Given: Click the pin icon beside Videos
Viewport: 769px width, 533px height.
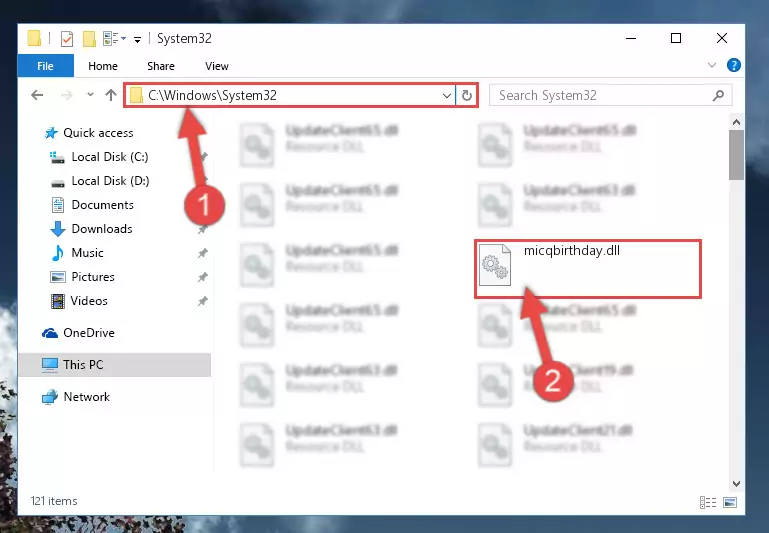Looking at the screenshot, I should click(203, 301).
